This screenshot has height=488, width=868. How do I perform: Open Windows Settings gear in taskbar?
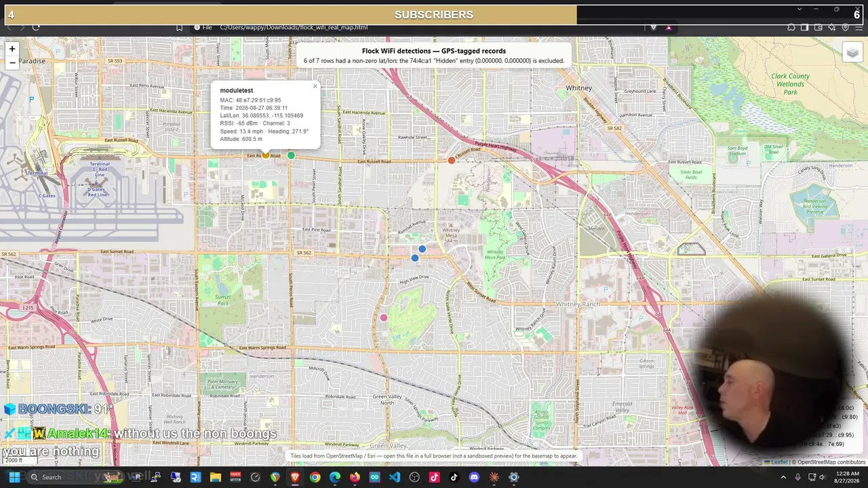point(514,477)
